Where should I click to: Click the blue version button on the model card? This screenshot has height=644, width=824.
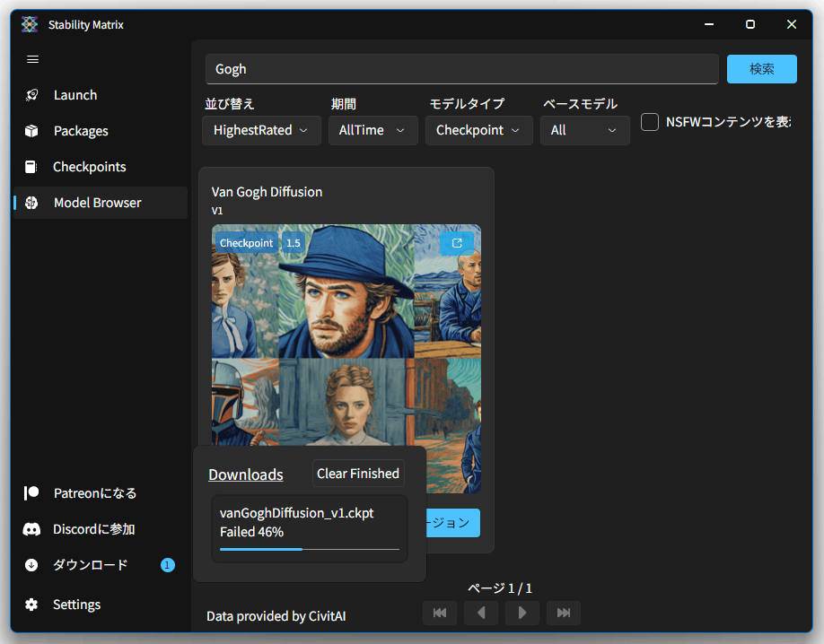click(x=452, y=523)
